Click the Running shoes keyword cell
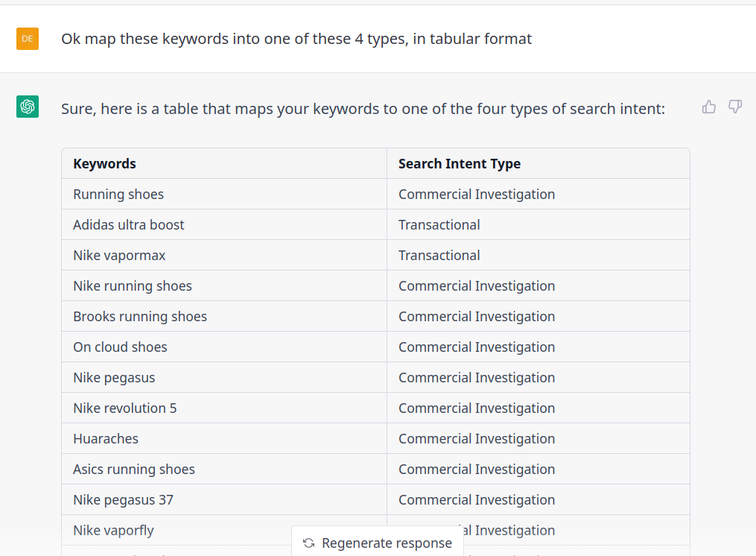The image size is (756, 556). [x=118, y=195]
